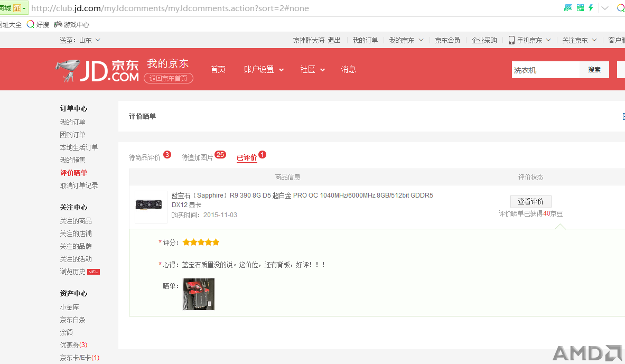This screenshot has height=364, width=625.
Task: Open 消息 in the red header
Action: [x=348, y=69]
